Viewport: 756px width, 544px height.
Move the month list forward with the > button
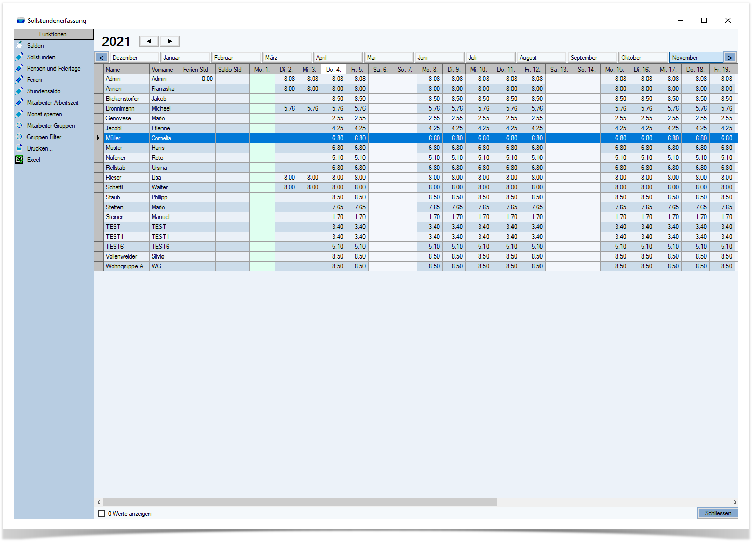coord(730,58)
